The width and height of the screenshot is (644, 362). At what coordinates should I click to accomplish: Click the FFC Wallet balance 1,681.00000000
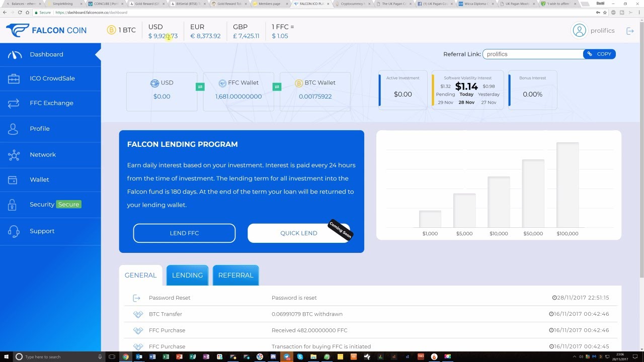coord(238,97)
